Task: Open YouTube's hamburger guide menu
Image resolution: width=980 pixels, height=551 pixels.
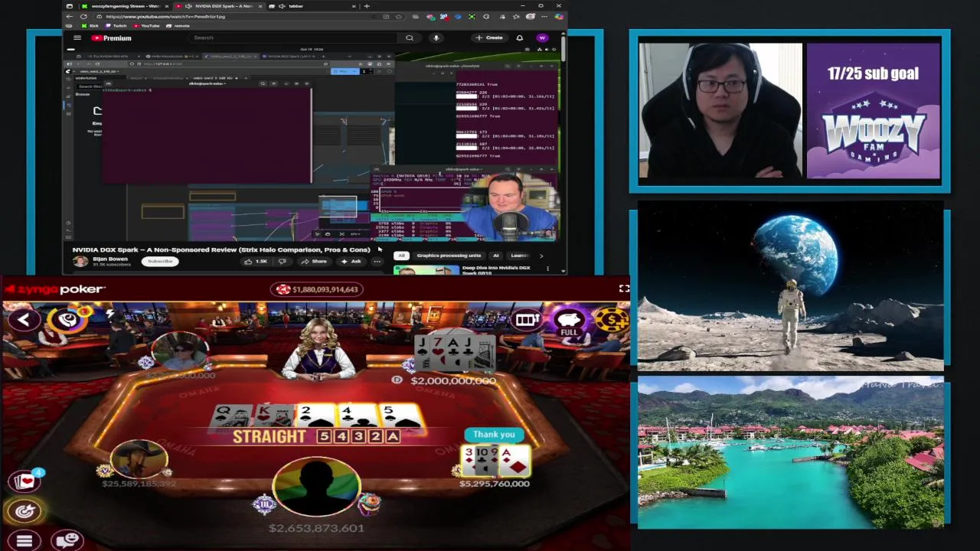Action: [x=77, y=37]
